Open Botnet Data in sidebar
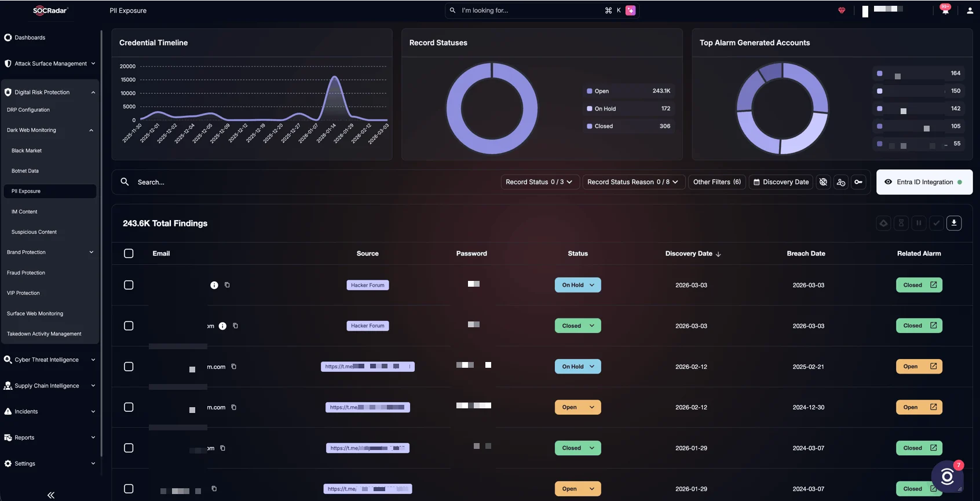The width and height of the screenshot is (980, 501). click(25, 171)
